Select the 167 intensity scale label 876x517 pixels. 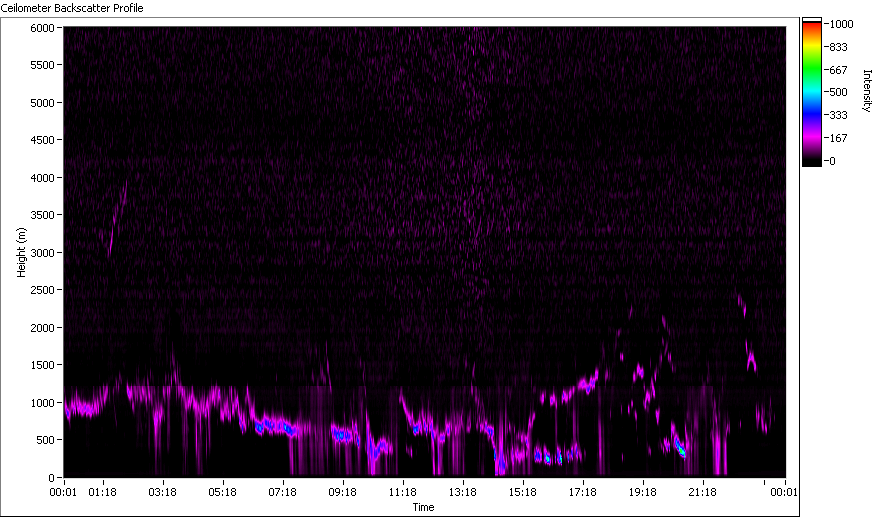pyautogui.click(x=839, y=138)
